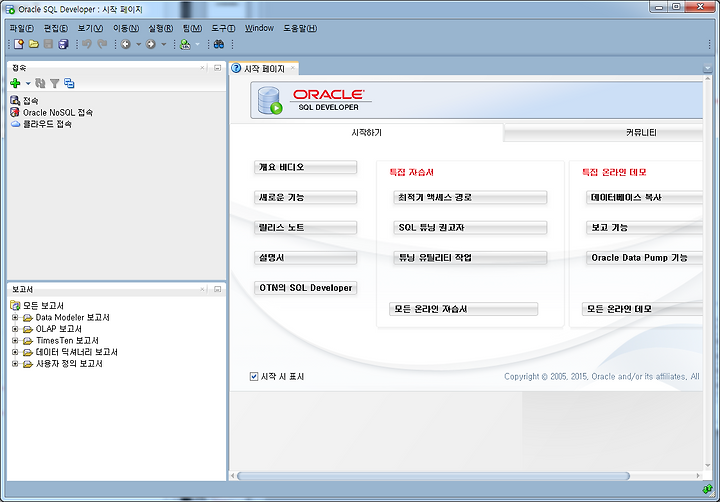Screen dimensions: 720x502
Task: Click the 설명서 button
Action: coord(305,258)
